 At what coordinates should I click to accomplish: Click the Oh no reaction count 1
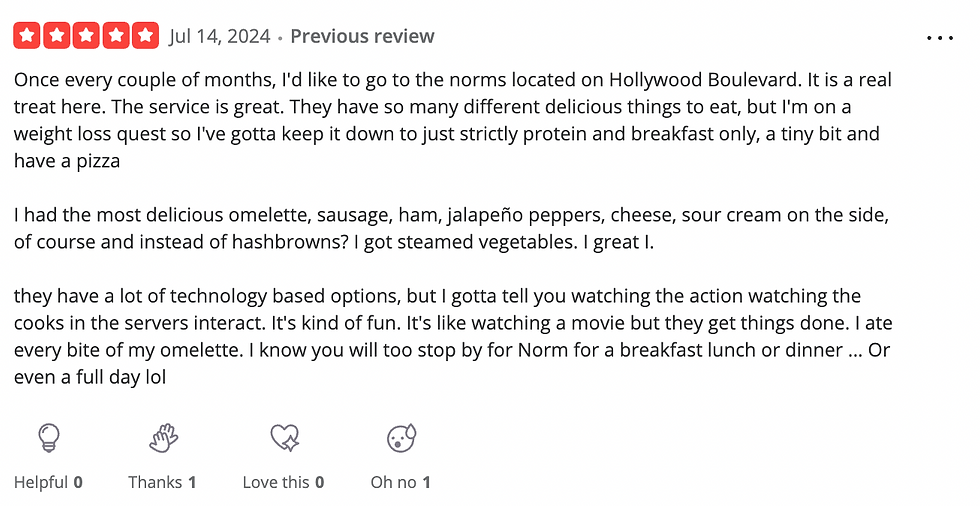point(426,482)
